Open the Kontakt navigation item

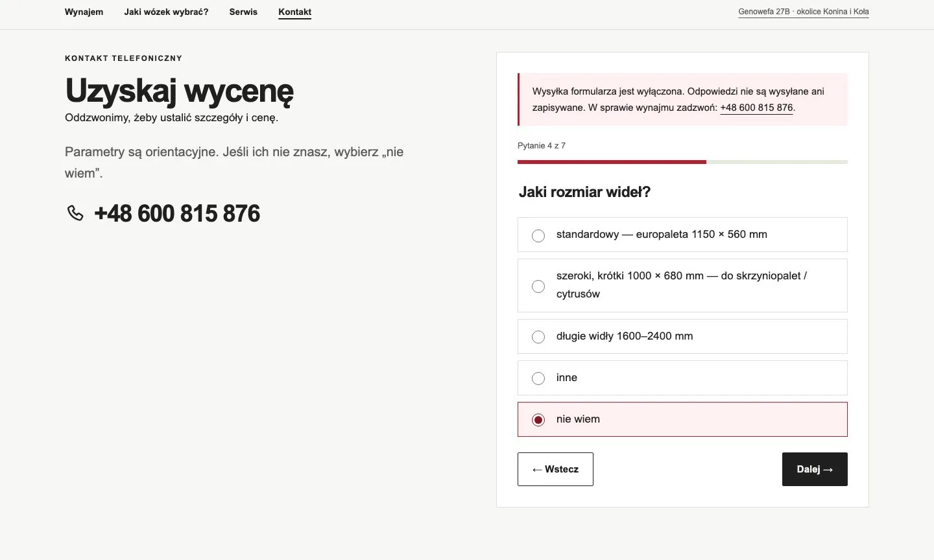point(294,12)
